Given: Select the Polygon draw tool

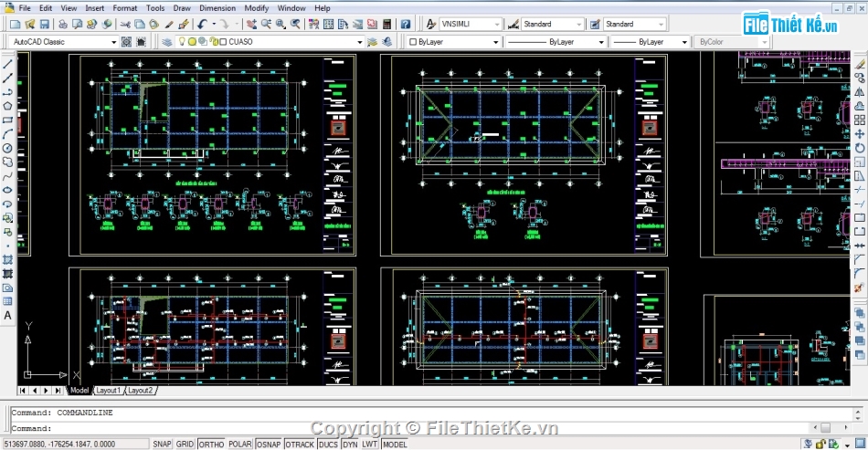Looking at the screenshot, I should [x=7, y=106].
